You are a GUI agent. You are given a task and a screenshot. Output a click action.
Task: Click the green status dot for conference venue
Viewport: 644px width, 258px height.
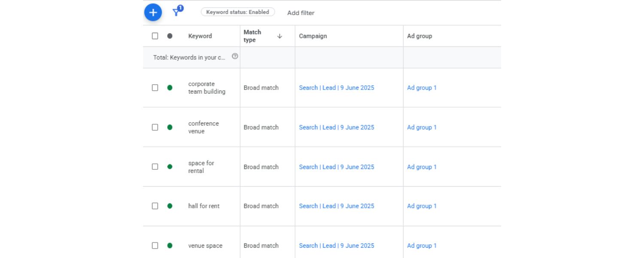[x=170, y=127]
